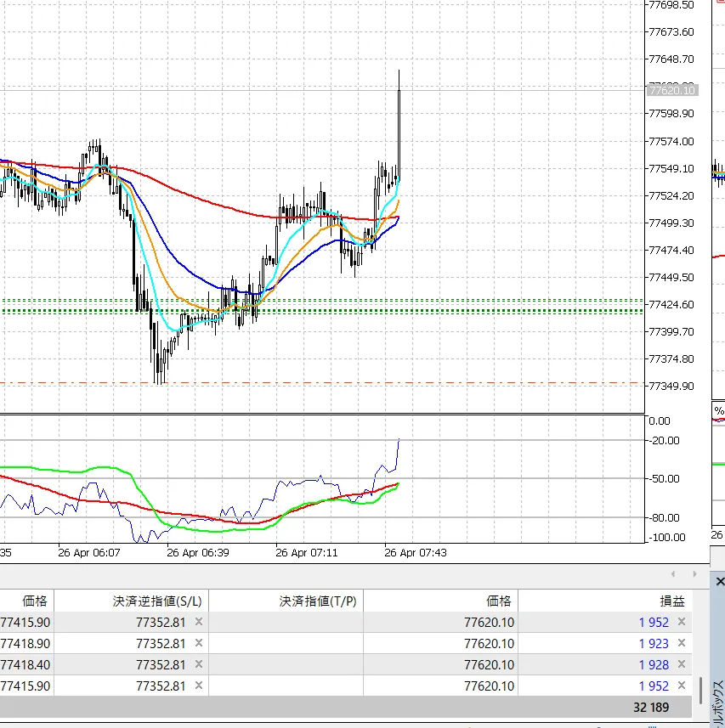This screenshot has width=725, height=728.
Task: Click the empty T/P cell in first row
Action: pyautogui.click(x=286, y=623)
